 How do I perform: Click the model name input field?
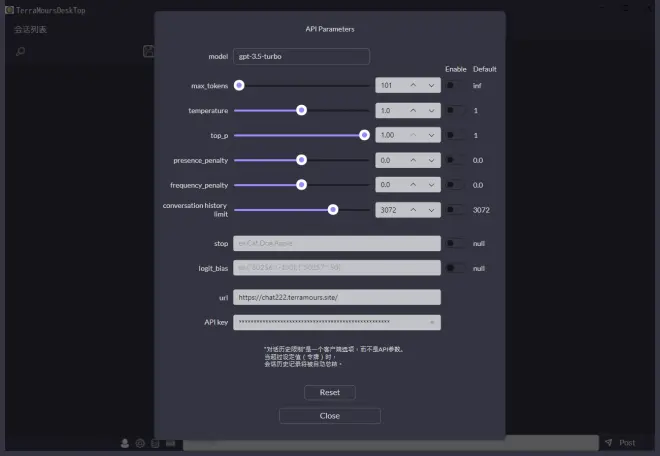tap(301, 57)
